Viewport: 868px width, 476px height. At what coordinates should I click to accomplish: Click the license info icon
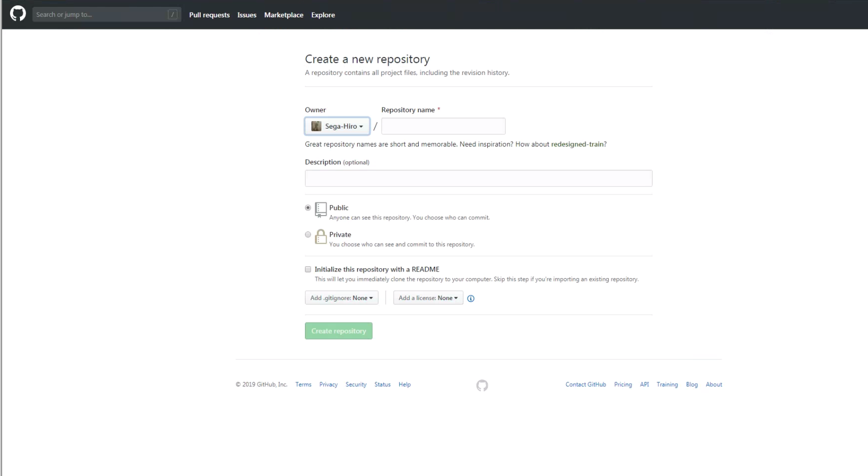point(471,298)
